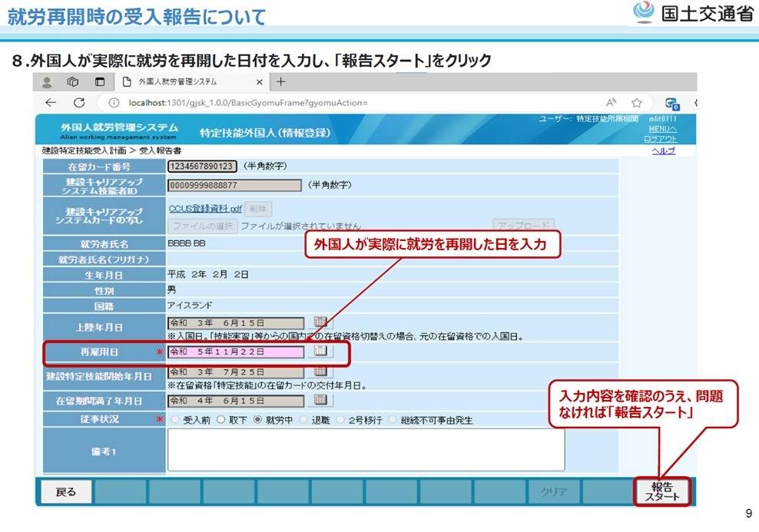
Task: Click the MENUへ link
Action: coord(662,128)
